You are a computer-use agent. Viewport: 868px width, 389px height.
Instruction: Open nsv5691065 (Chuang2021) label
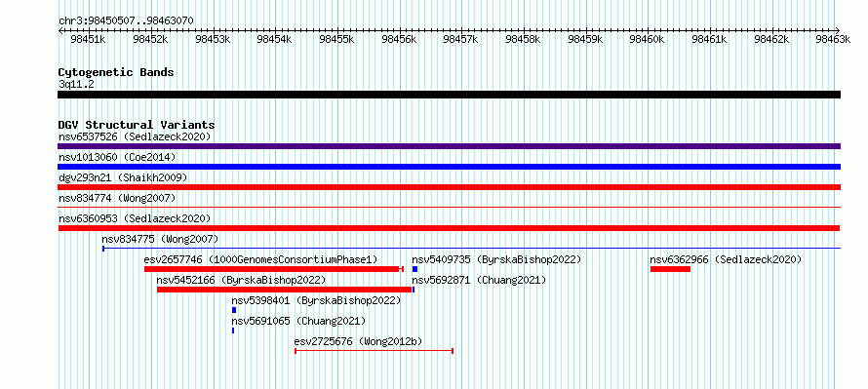coord(298,321)
